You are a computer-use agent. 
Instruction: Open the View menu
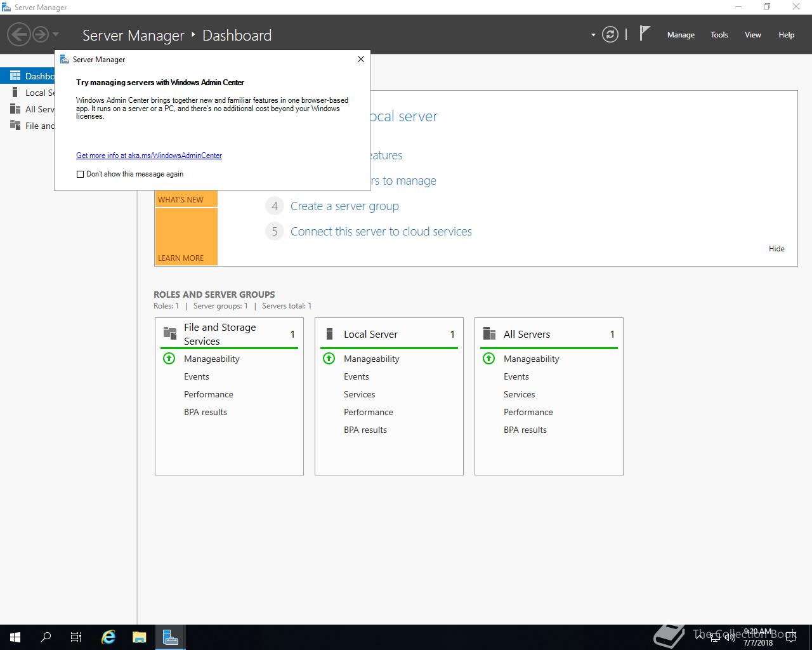pyautogui.click(x=753, y=35)
